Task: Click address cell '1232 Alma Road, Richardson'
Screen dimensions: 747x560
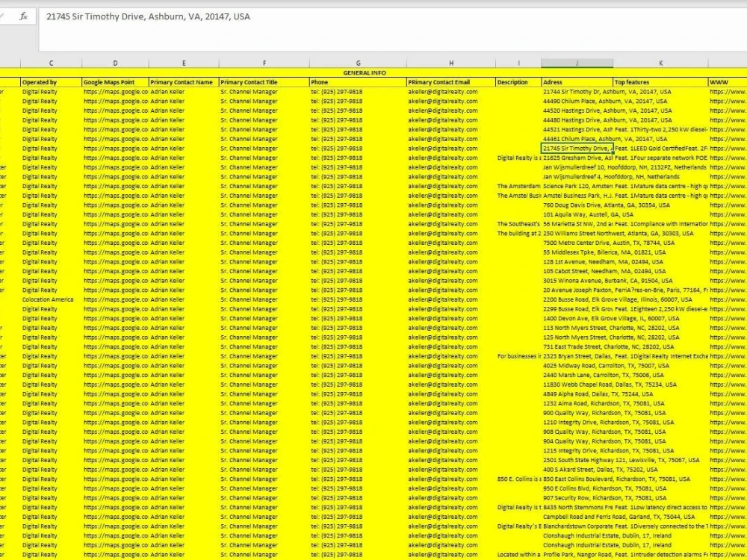Action: tap(577, 403)
